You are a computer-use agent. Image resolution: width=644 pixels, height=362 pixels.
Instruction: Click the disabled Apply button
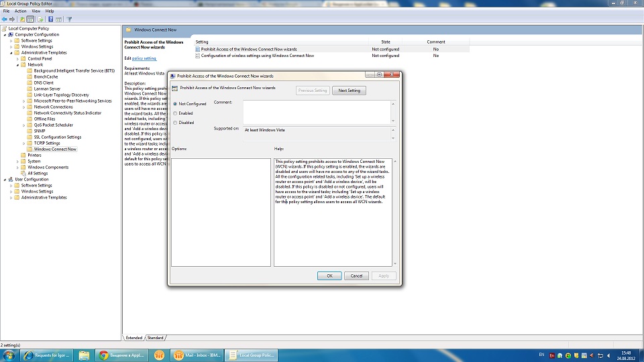tap(384, 276)
